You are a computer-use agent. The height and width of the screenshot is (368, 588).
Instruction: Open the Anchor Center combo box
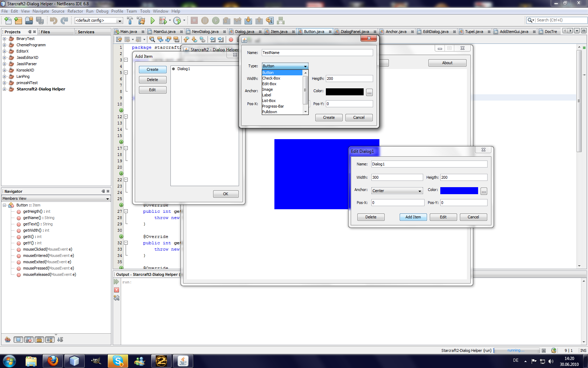pyautogui.click(x=397, y=191)
